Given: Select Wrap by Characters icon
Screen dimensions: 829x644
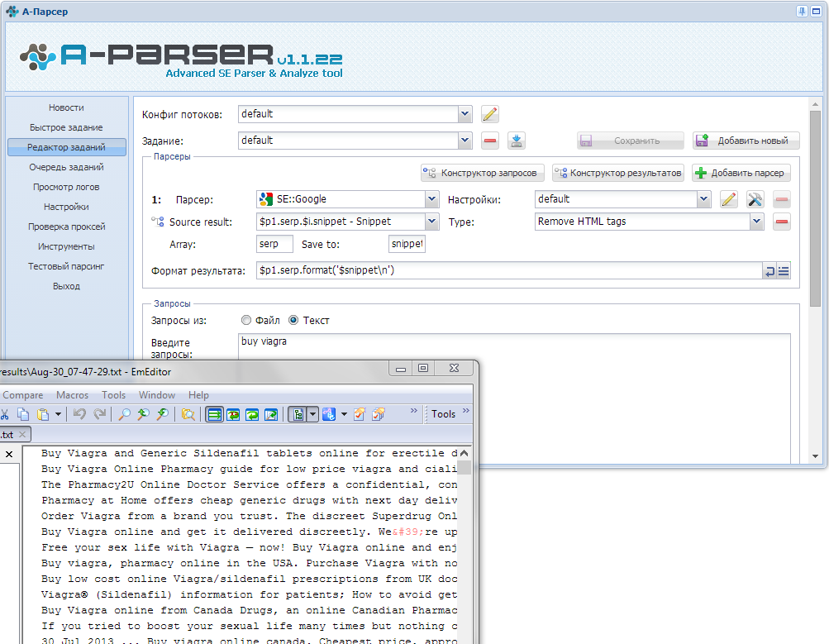Looking at the screenshot, I should coord(233,414).
